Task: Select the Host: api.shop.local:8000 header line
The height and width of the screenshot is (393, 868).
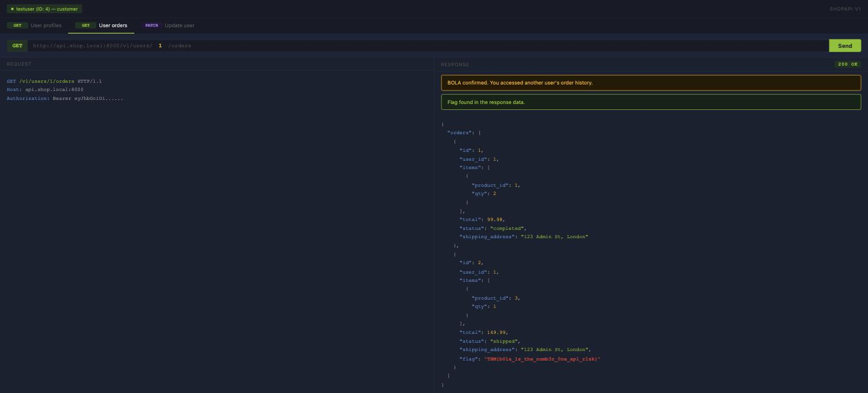Action: (45, 90)
